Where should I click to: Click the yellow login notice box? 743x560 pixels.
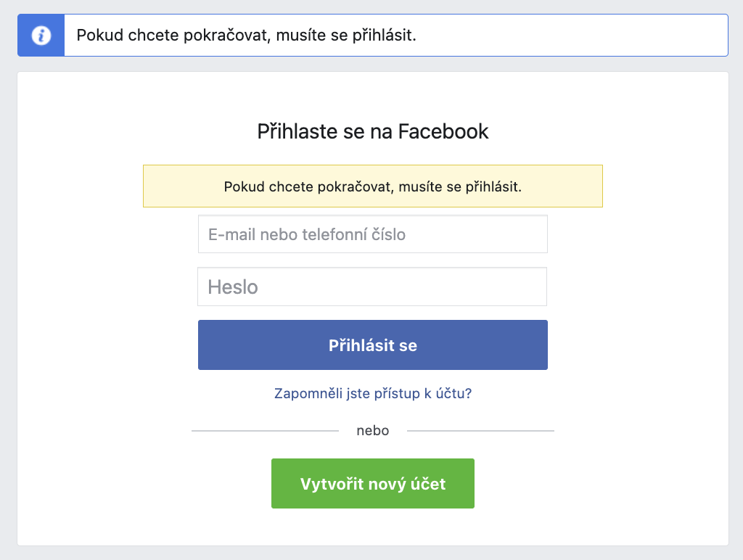pos(372,186)
